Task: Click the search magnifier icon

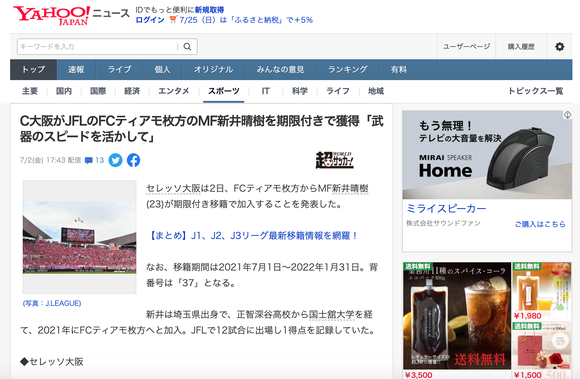Action: [188, 47]
